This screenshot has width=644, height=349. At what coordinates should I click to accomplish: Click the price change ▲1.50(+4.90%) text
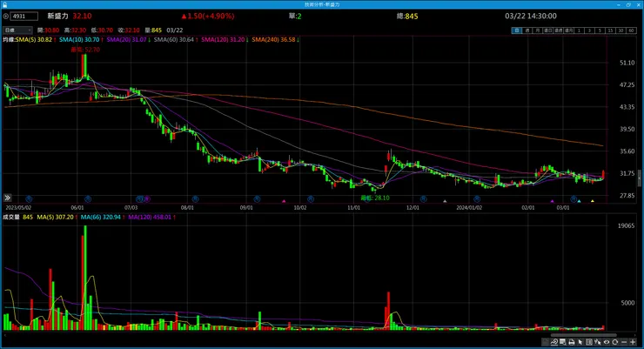(x=208, y=16)
